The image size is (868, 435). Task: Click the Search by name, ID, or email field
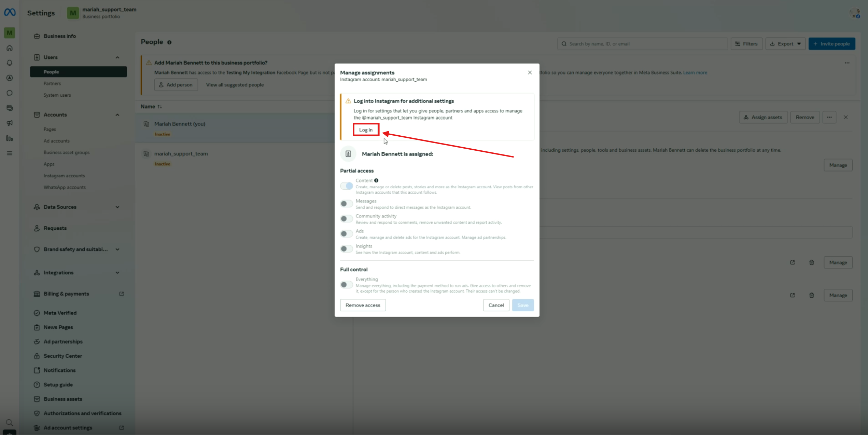tap(642, 44)
